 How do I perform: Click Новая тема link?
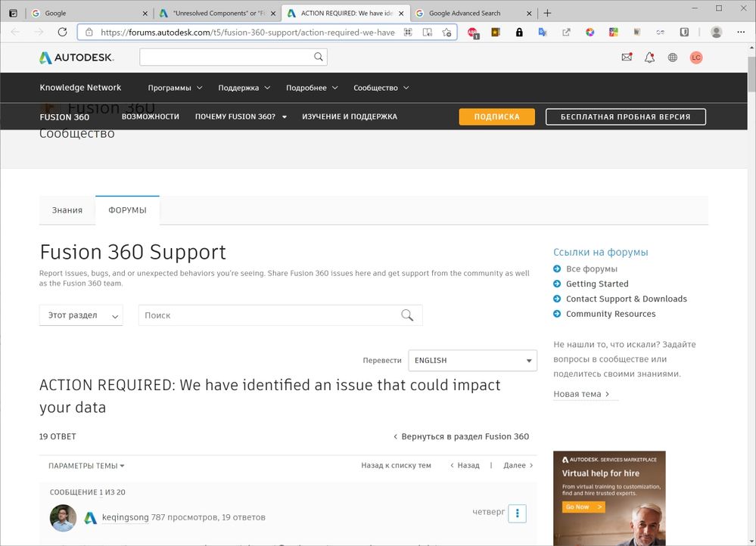pyautogui.click(x=581, y=394)
